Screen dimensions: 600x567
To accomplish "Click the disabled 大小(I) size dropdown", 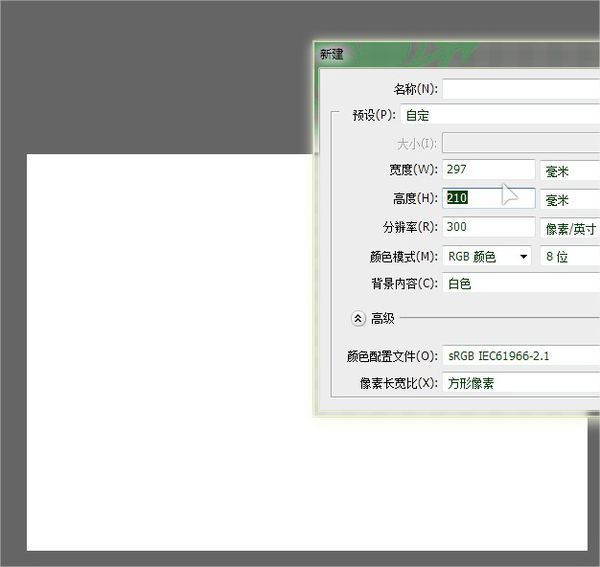I will (521, 142).
